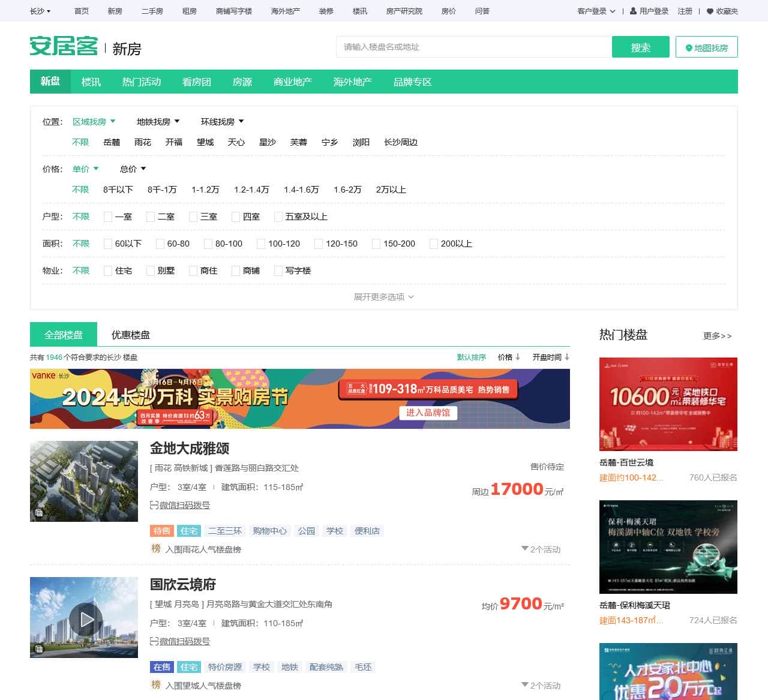Click 榜 ranking badge for 望城人气楼盘榜
Viewport: 768px width, 700px height.
point(156,684)
